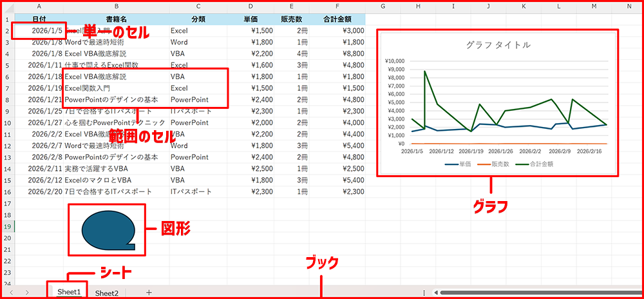Click the previous sheet navigation arrow

click(11, 293)
